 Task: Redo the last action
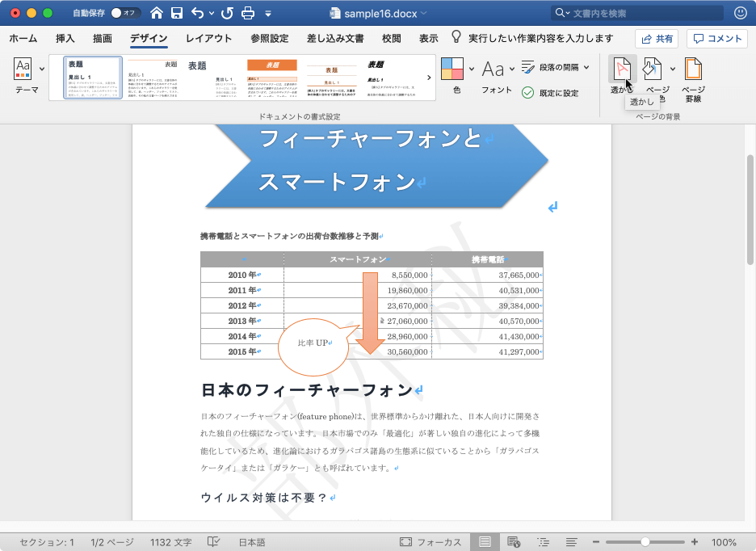(227, 13)
